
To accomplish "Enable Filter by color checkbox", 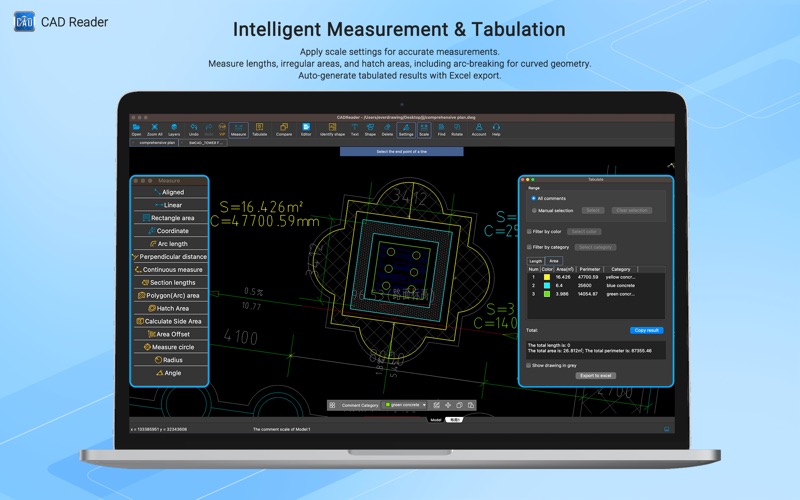I will tap(529, 231).
